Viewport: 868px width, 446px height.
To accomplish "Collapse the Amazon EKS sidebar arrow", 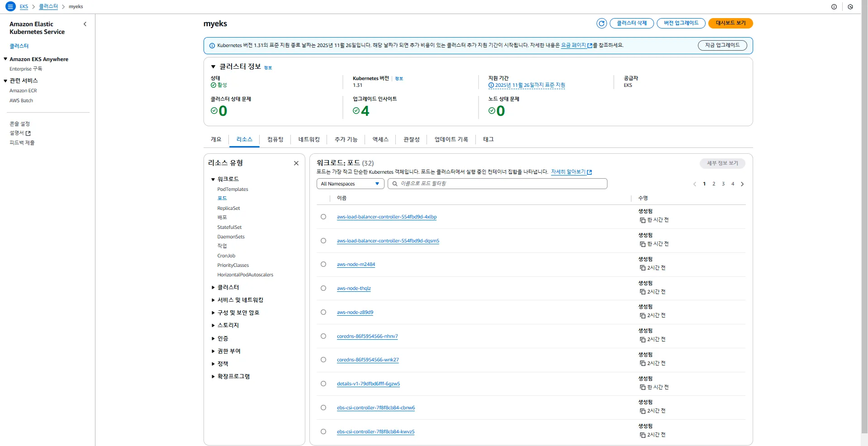I will 85,24.
